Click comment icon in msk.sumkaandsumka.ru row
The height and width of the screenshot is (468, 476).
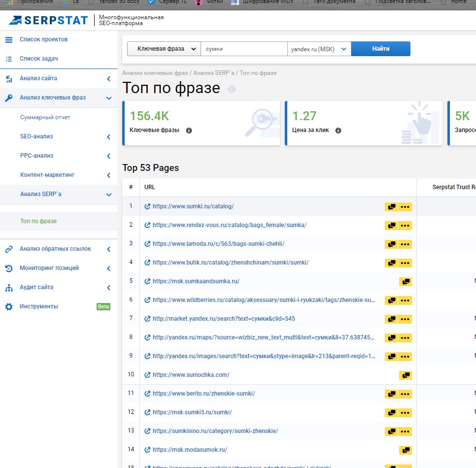406,282
